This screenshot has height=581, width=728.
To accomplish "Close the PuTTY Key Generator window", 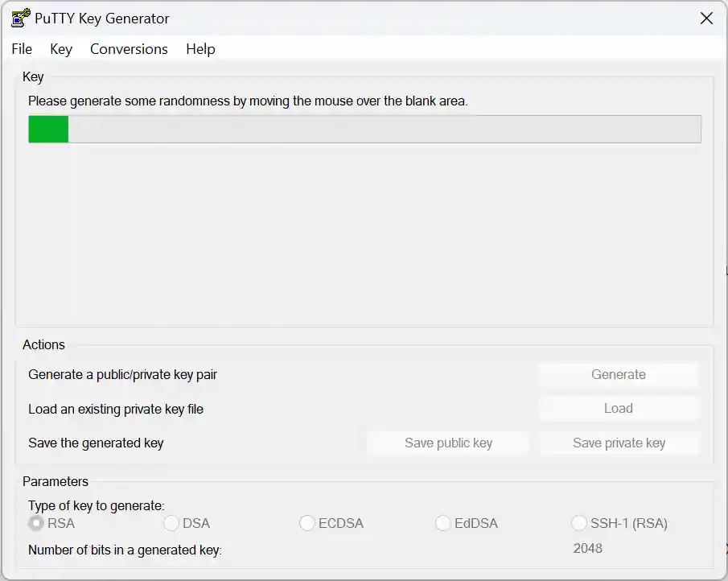I will (706, 18).
